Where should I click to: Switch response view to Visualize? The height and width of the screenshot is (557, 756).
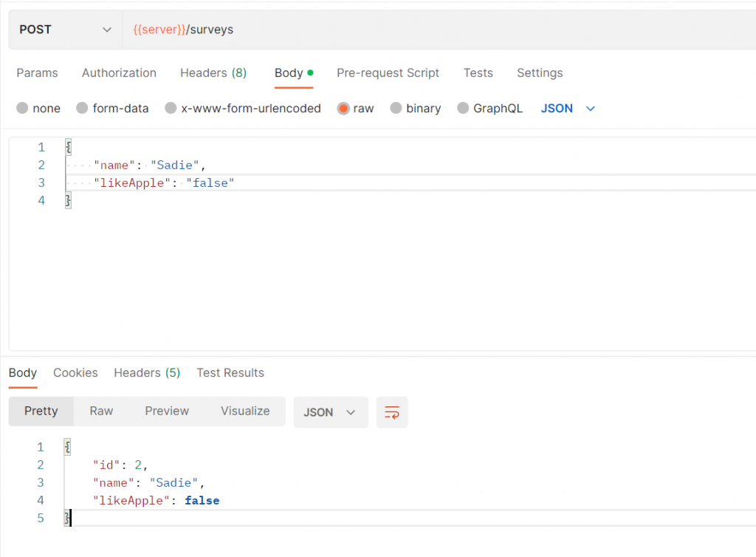click(x=245, y=411)
